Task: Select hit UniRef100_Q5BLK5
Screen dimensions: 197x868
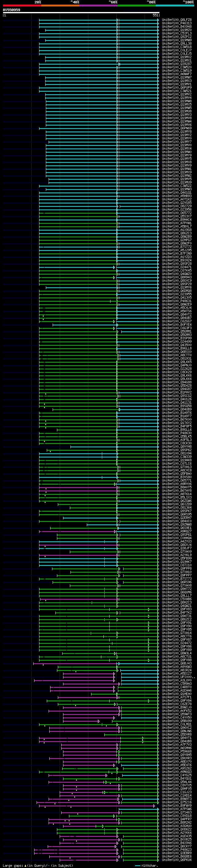Action: coord(177,437)
